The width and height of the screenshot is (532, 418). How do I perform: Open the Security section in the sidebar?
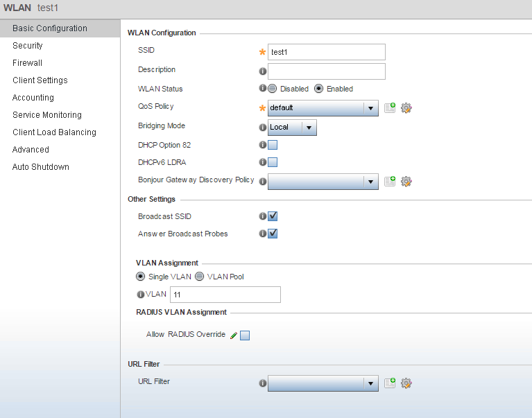[28, 46]
